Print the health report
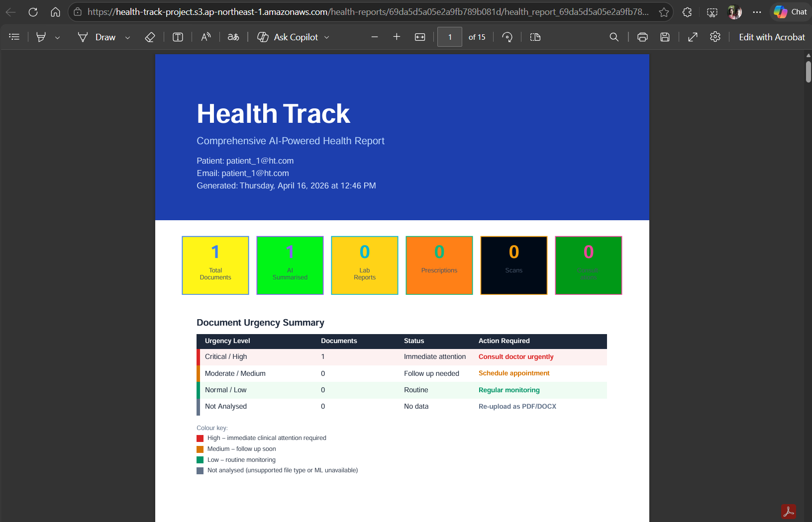Image resolution: width=812 pixels, height=522 pixels. point(642,37)
